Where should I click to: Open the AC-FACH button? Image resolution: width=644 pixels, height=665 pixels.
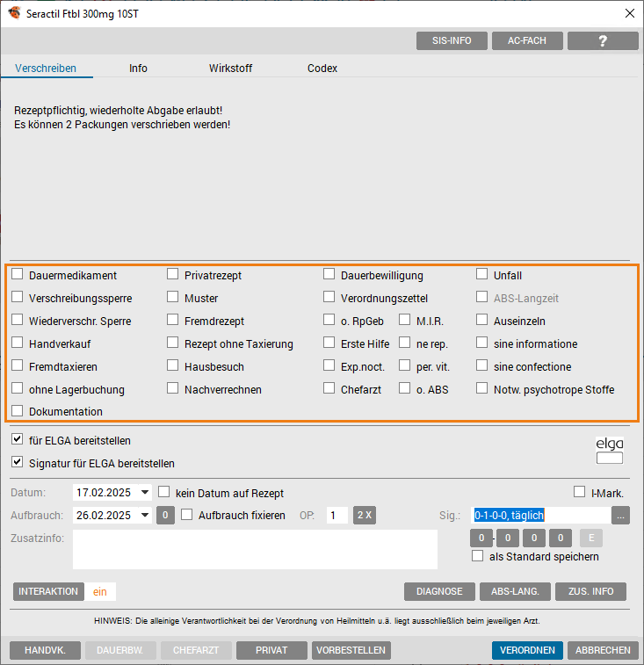pyautogui.click(x=527, y=40)
